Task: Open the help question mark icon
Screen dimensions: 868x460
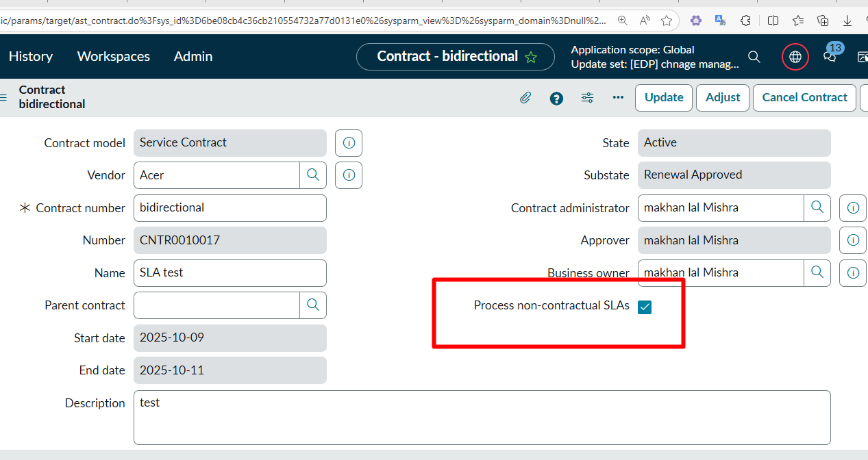Action: pyautogui.click(x=556, y=98)
